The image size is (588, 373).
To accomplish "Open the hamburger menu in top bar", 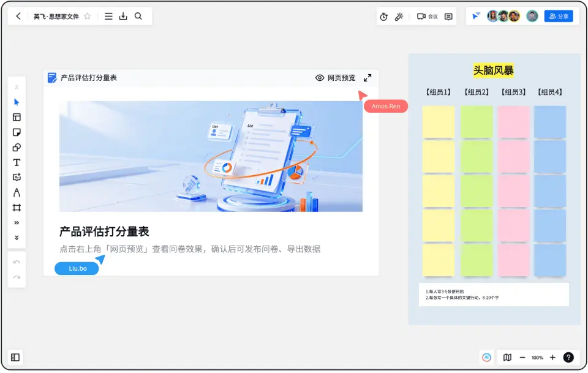I will pyautogui.click(x=108, y=16).
